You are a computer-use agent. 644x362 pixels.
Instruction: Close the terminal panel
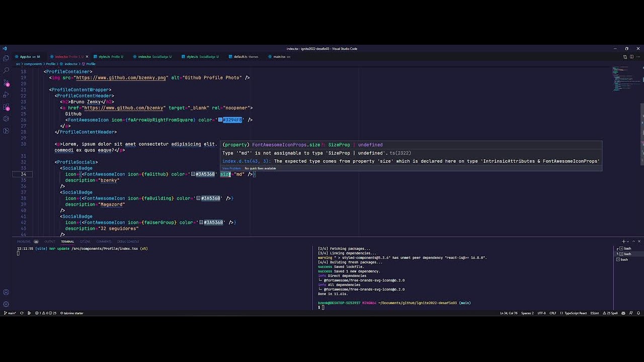[638, 241]
